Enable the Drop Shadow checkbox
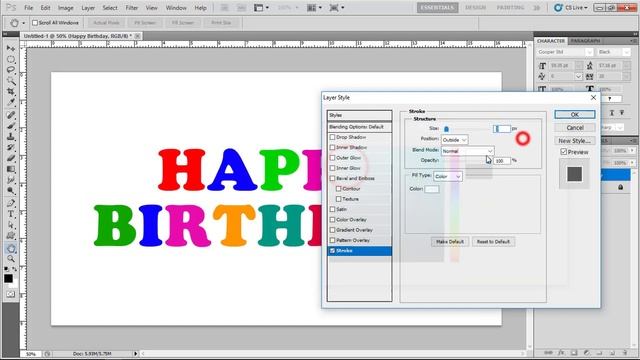This screenshot has height=360, width=640. click(332, 137)
